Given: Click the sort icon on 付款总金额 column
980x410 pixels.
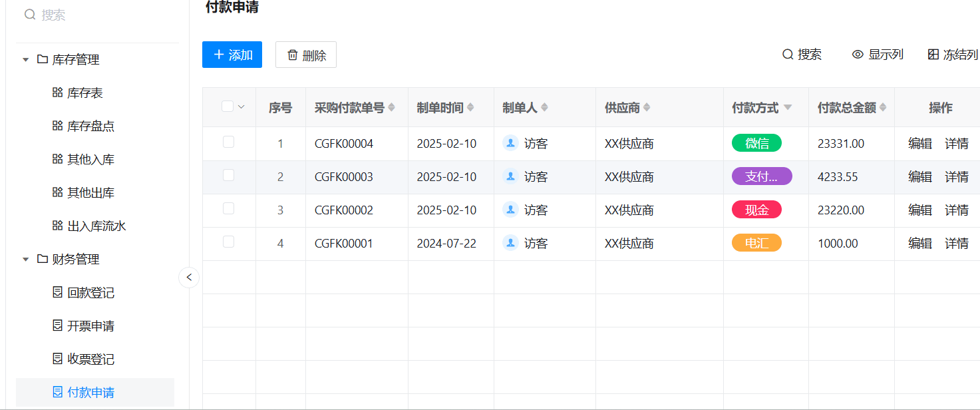Looking at the screenshot, I should click(883, 107).
